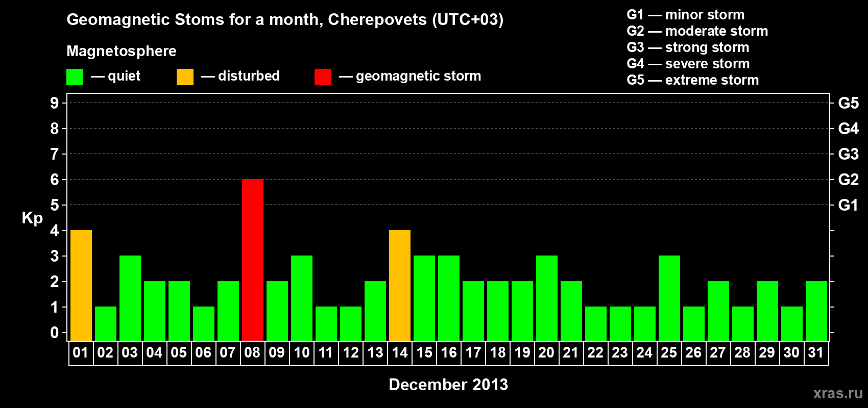Click the date cell '28' below the chart
The width and height of the screenshot is (868, 408).
(x=743, y=353)
